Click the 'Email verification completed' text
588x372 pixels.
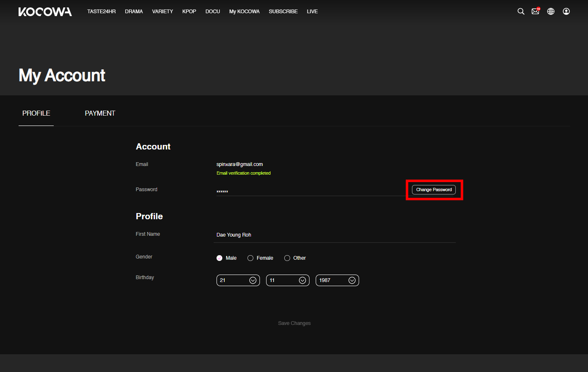[x=243, y=173]
